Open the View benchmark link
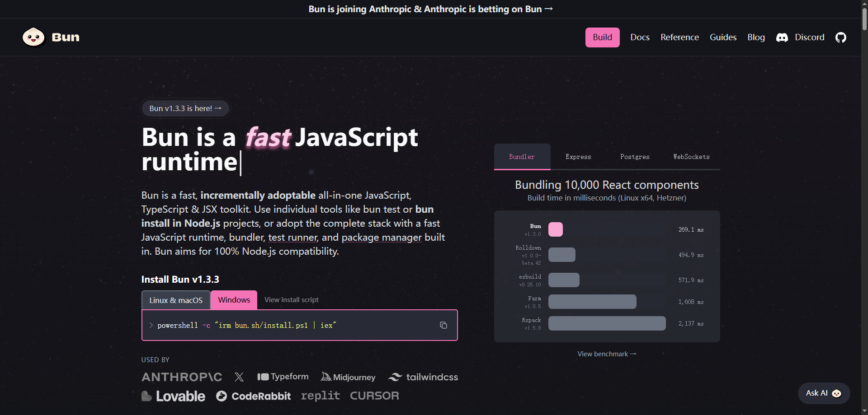The height and width of the screenshot is (415, 868). click(607, 354)
